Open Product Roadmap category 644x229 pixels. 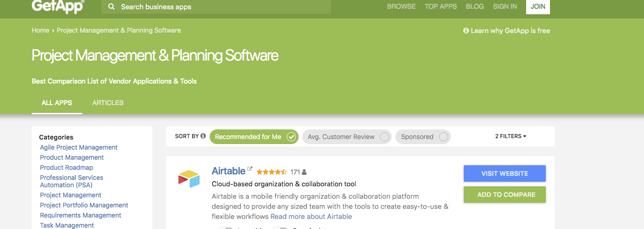[67, 168]
